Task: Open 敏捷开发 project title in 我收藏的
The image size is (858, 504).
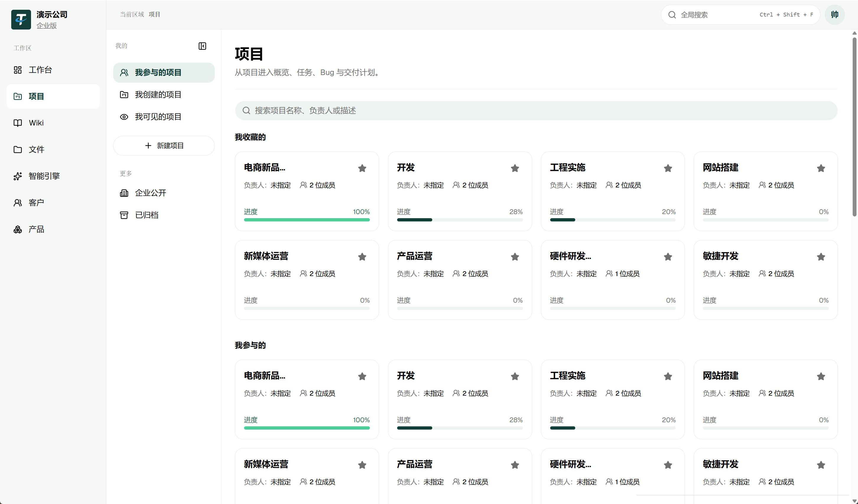Action: 720,256
